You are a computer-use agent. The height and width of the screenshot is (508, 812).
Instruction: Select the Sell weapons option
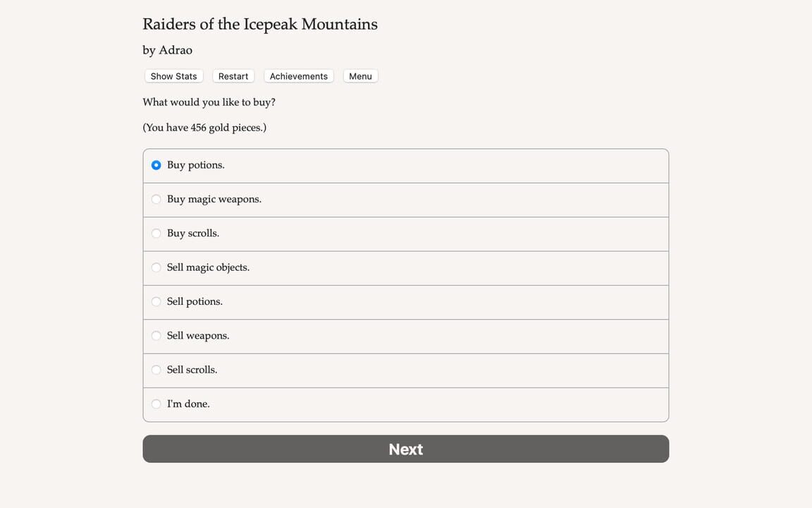[197, 335]
